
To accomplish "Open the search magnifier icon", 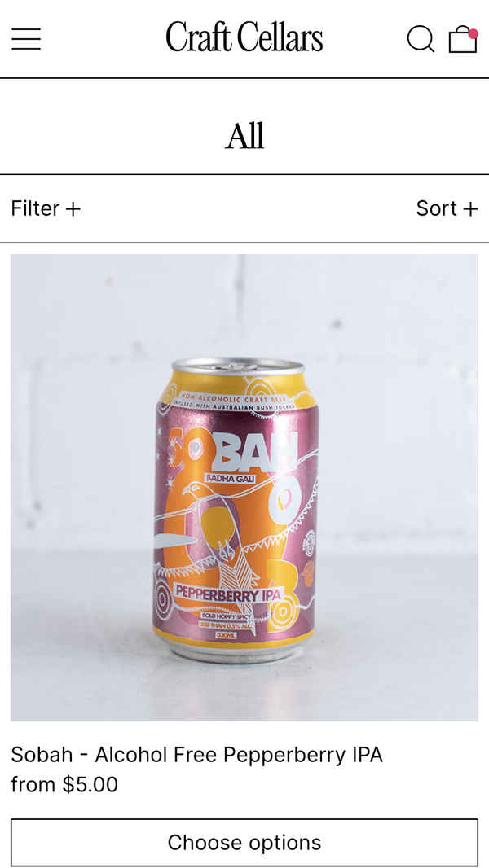I will [x=421, y=39].
